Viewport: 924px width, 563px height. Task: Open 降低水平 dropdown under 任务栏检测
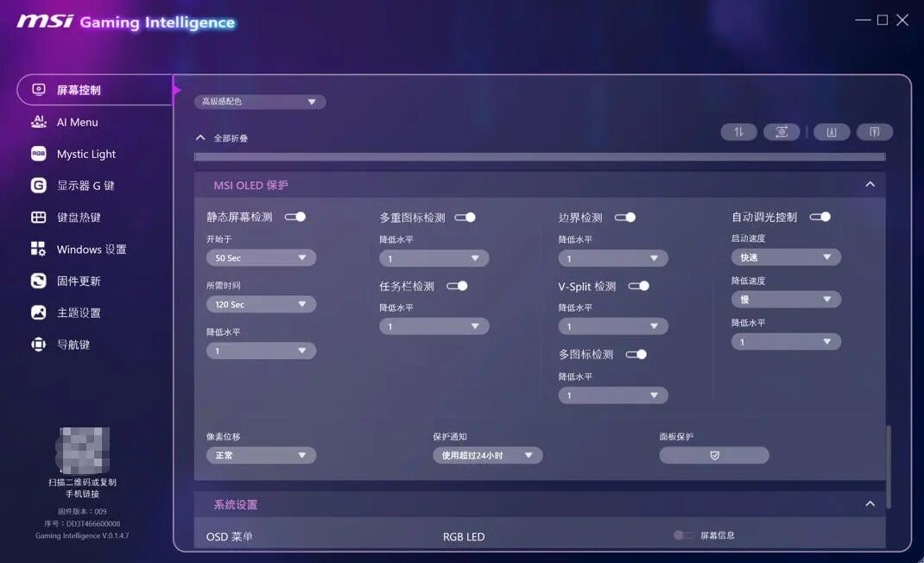point(434,326)
